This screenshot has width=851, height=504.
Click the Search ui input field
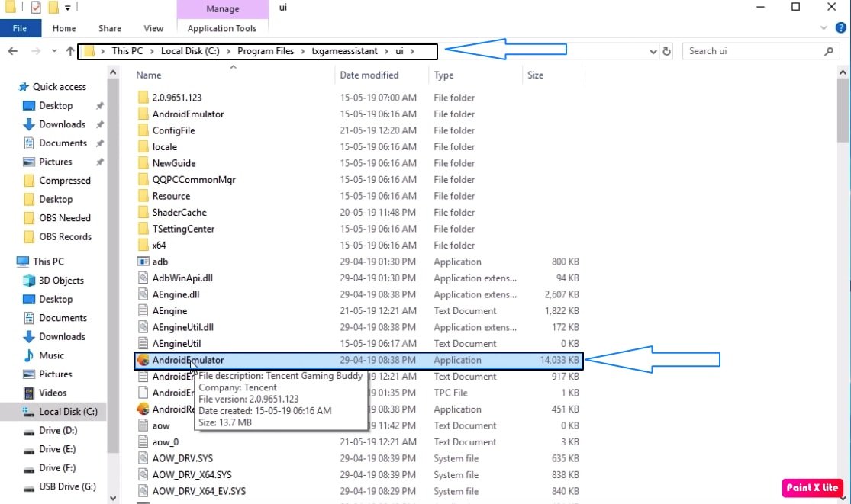point(753,51)
